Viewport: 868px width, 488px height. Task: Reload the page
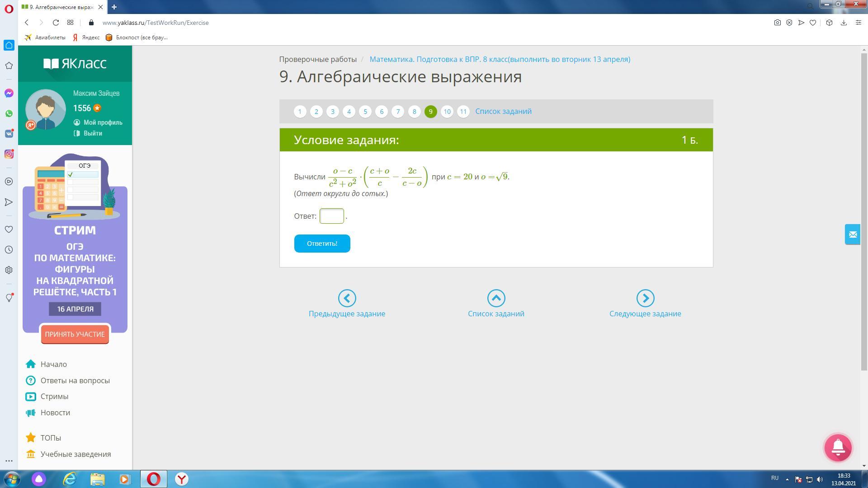(56, 23)
